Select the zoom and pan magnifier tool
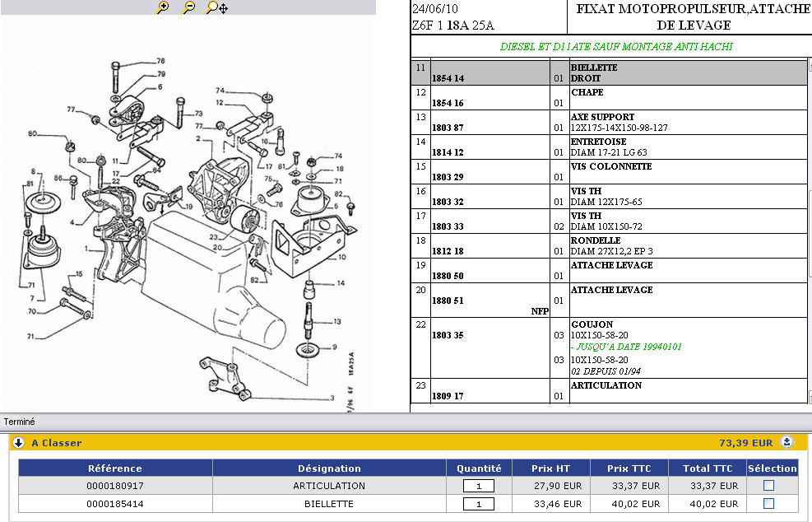Screen dimensions: 812x522 pyautogui.click(x=216, y=7)
